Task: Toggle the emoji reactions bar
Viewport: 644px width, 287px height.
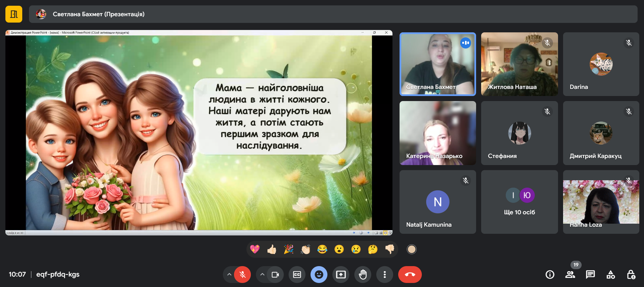Action: tap(319, 275)
